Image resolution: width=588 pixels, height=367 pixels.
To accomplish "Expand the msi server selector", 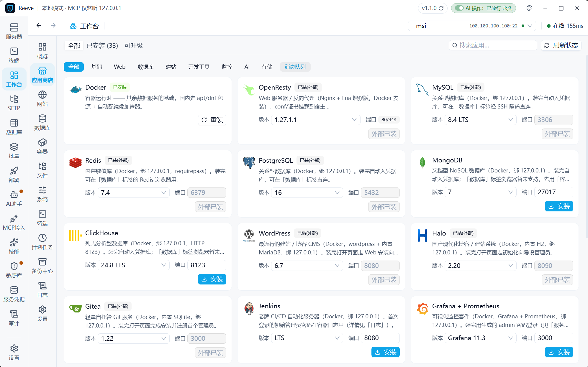I will [472, 26].
